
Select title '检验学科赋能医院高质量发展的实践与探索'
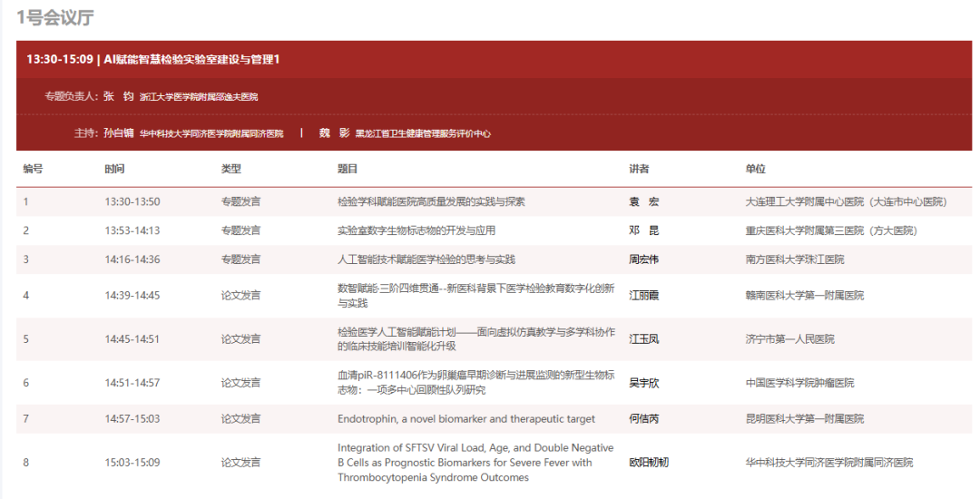pos(431,201)
